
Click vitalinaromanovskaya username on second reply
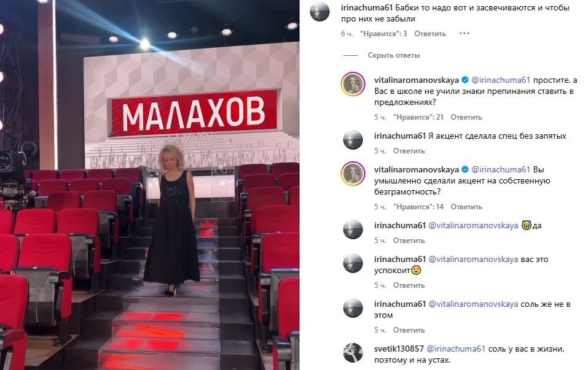pyautogui.click(x=416, y=169)
